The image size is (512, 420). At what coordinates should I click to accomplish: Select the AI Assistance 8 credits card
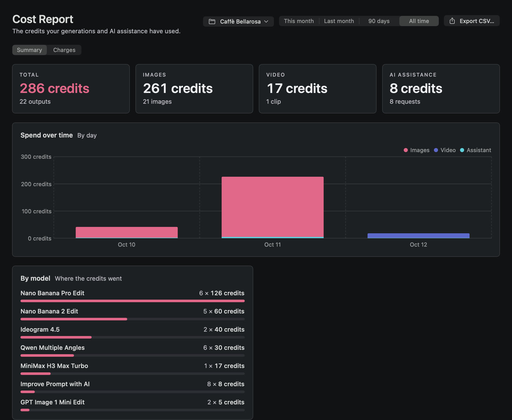click(x=441, y=89)
